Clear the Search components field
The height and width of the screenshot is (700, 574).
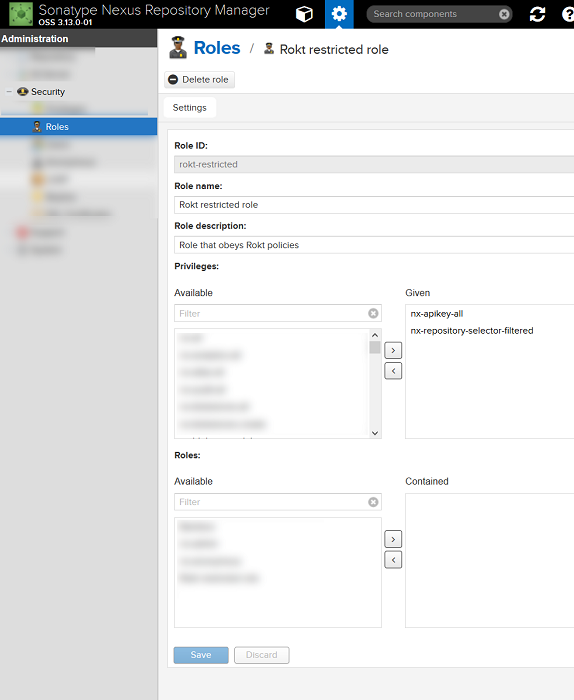pos(504,14)
